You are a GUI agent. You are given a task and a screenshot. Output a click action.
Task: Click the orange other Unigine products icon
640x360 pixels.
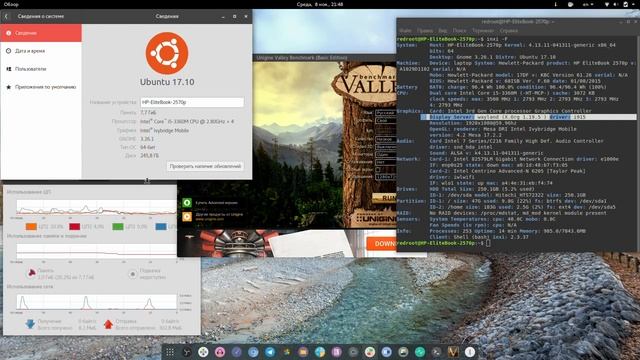[187, 216]
